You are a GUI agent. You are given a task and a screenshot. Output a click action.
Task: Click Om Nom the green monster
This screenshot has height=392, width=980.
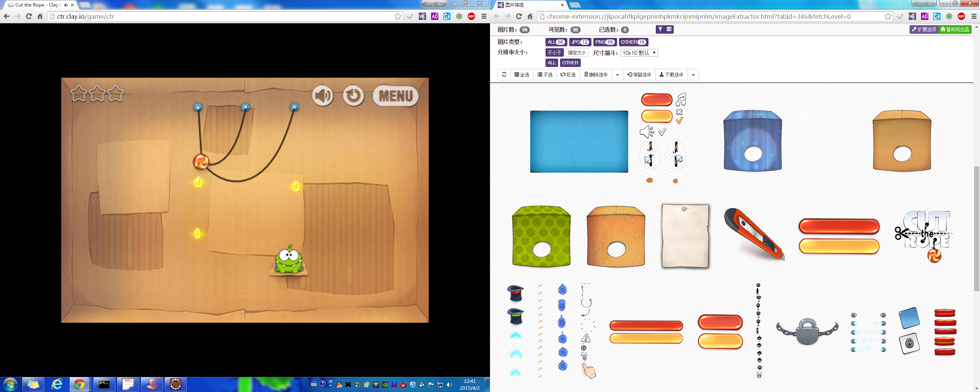pos(289,260)
